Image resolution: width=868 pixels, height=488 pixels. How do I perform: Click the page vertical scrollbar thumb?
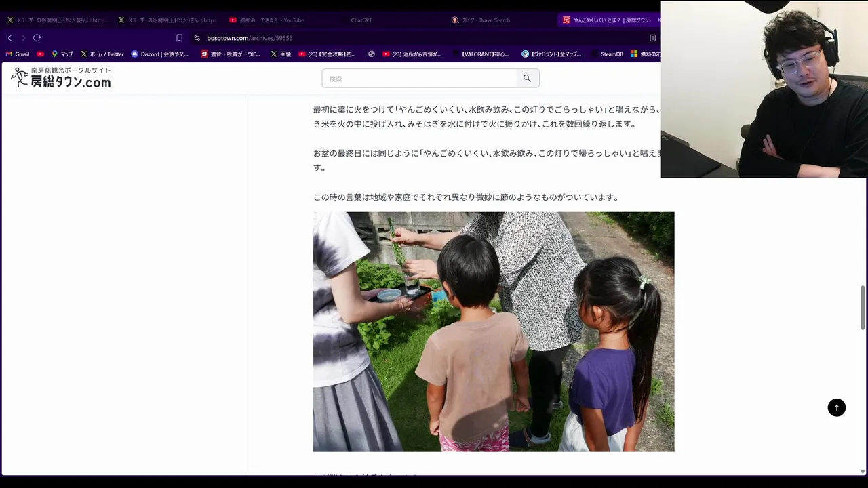pyautogui.click(x=863, y=308)
